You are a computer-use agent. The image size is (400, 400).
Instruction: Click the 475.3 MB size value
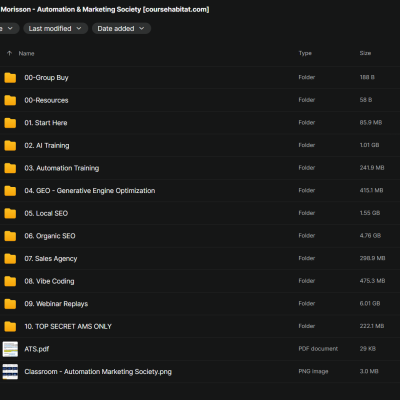[372, 281]
